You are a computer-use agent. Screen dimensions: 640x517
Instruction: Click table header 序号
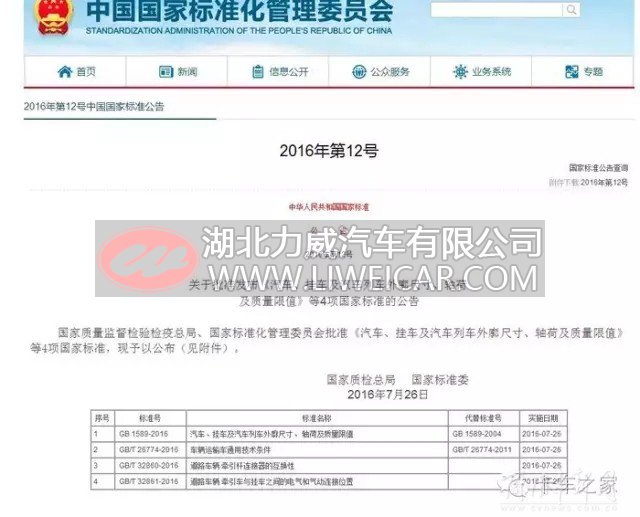(102, 418)
